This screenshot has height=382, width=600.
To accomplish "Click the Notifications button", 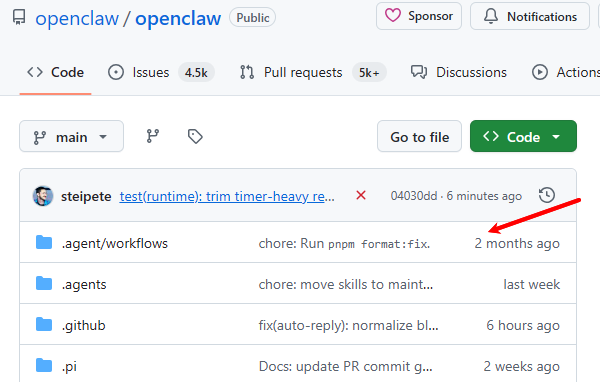I will tap(530, 16).
